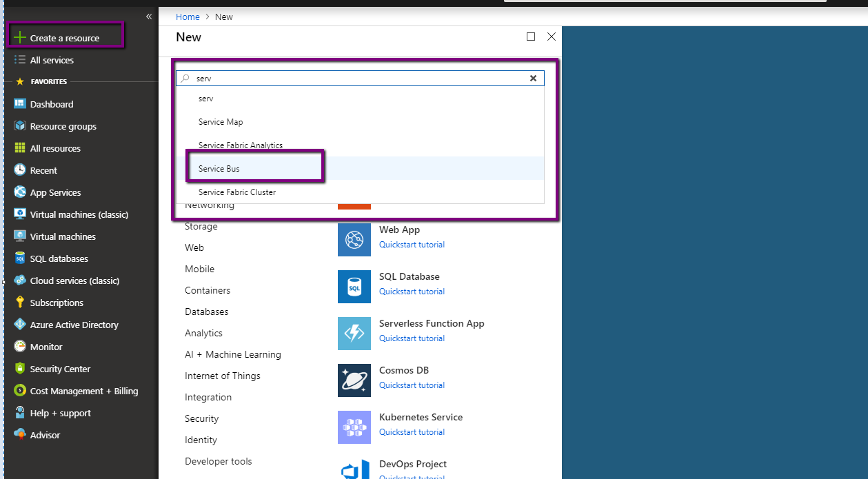
Task: Select Service Bus from search suggestions
Action: click(219, 169)
